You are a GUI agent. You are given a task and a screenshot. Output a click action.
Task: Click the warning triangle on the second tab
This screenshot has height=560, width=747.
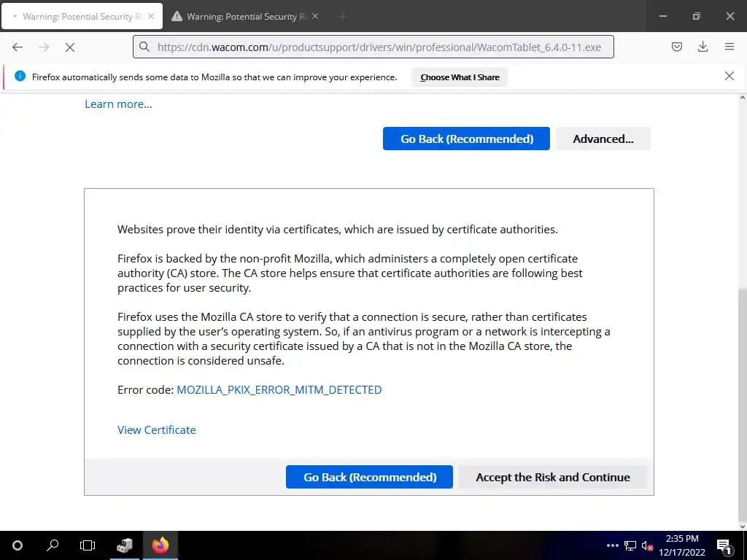click(177, 16)
